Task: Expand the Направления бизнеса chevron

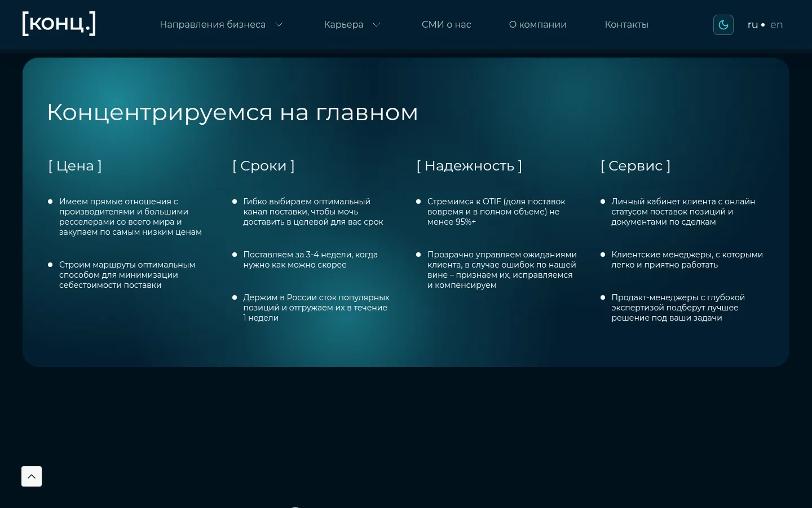Action: 279,25
